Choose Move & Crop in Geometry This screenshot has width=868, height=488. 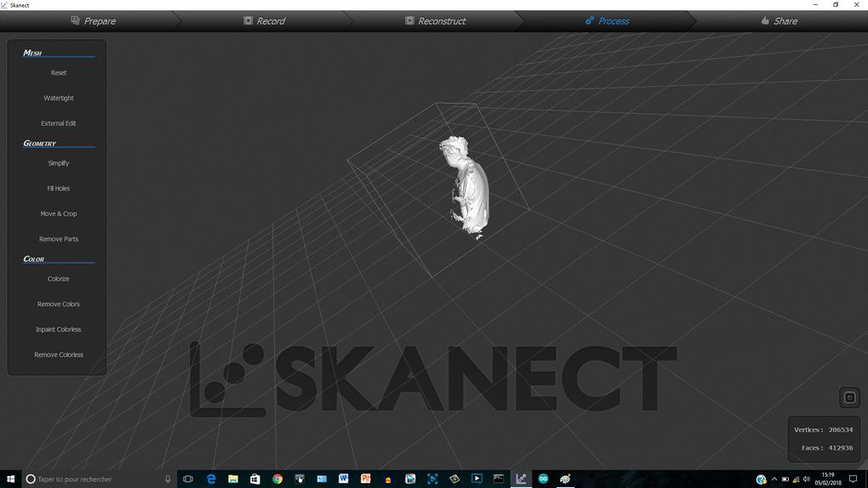coord(59,214)
